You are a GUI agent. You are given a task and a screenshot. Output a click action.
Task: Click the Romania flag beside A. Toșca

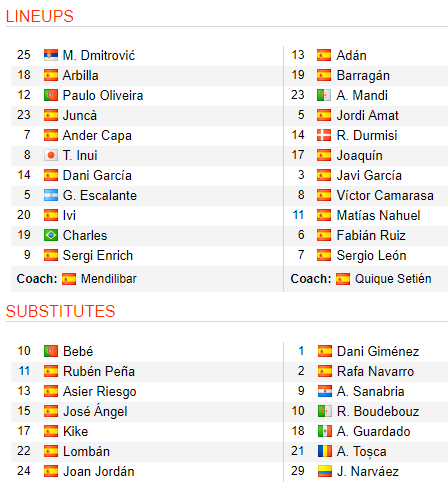click(325, 451)
